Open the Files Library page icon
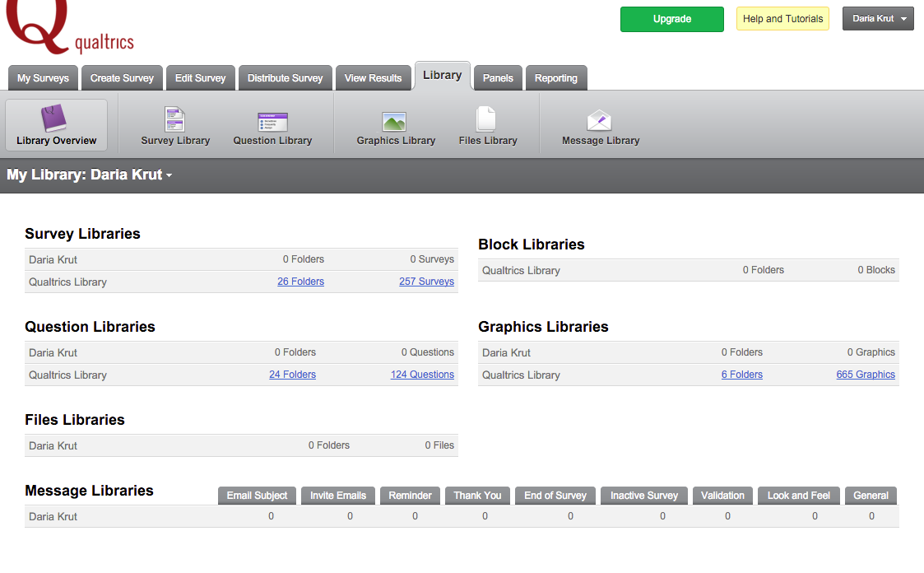 pyautogui.click(x=486, y=119)
